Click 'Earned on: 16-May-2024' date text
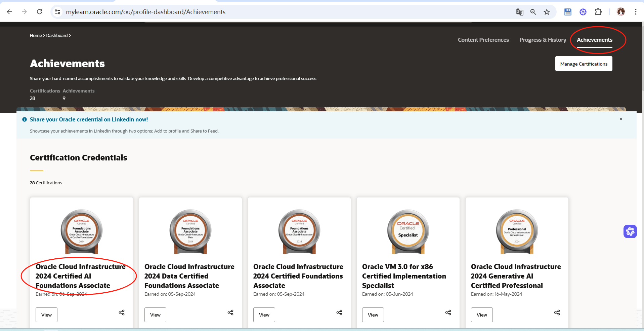Viewport: 644px width, 331px height. coord(497,294)
